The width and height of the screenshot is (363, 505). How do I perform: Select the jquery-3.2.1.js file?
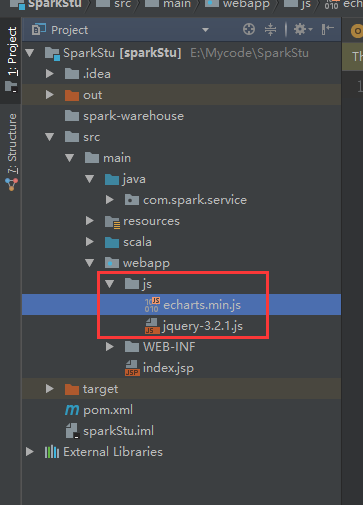click(203, 326)
